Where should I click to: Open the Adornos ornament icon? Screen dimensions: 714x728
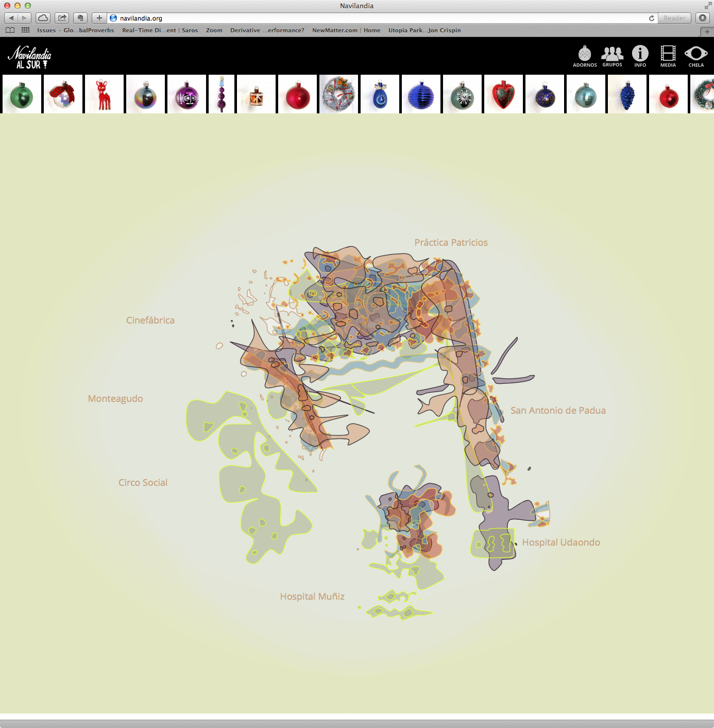pyautogui.click(x=585, y=57)
